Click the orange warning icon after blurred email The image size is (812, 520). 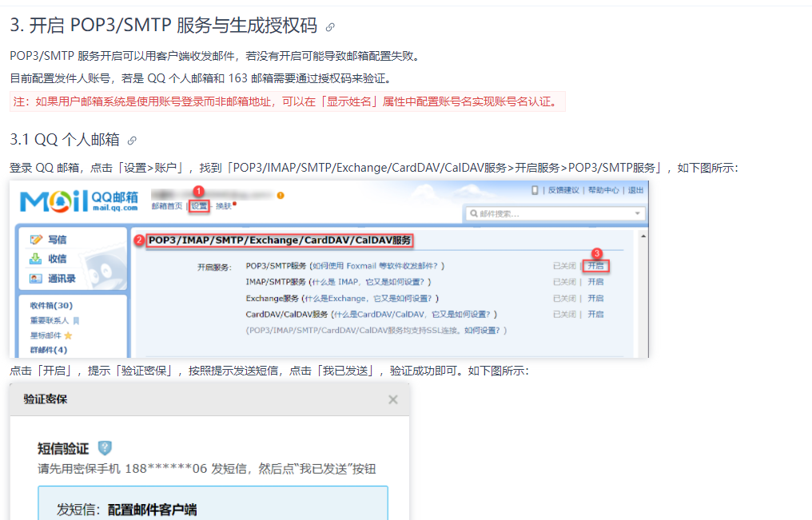pos(281,195)
